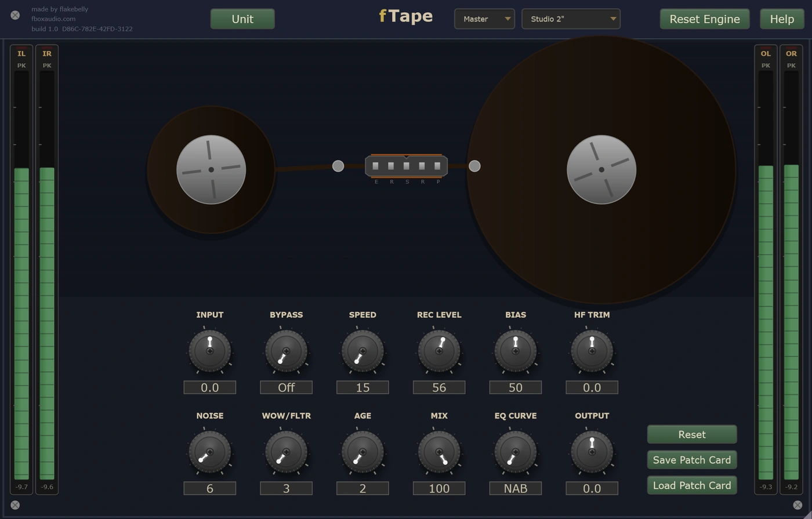Click the BIAS value field showing 50
The height and width of the screenshot is (519, 812).
[516, 387]
